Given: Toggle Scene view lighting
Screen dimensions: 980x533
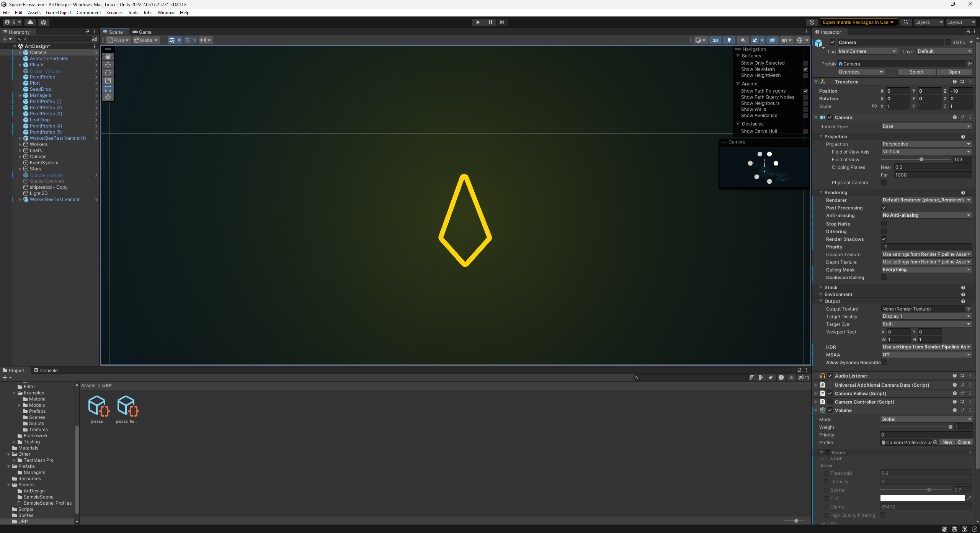Looking at the screenshot, I should click(x=729, y=40).
